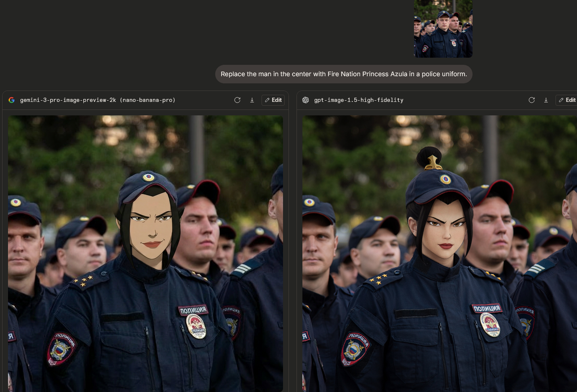Screen dimensions: 577x392
Task: Regenerate the gpt-image-1.5 result
Action: (x=532, y=100)
